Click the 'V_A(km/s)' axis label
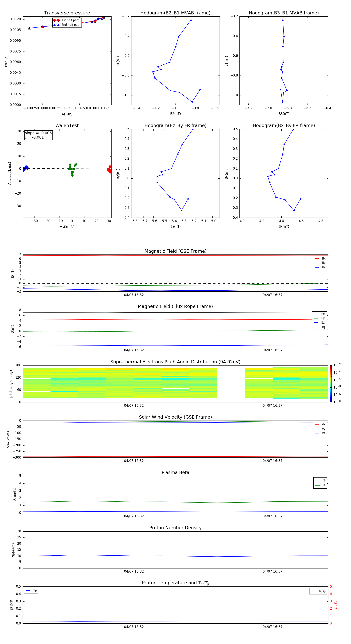351x644 pixels. click(x=67, y=227)
